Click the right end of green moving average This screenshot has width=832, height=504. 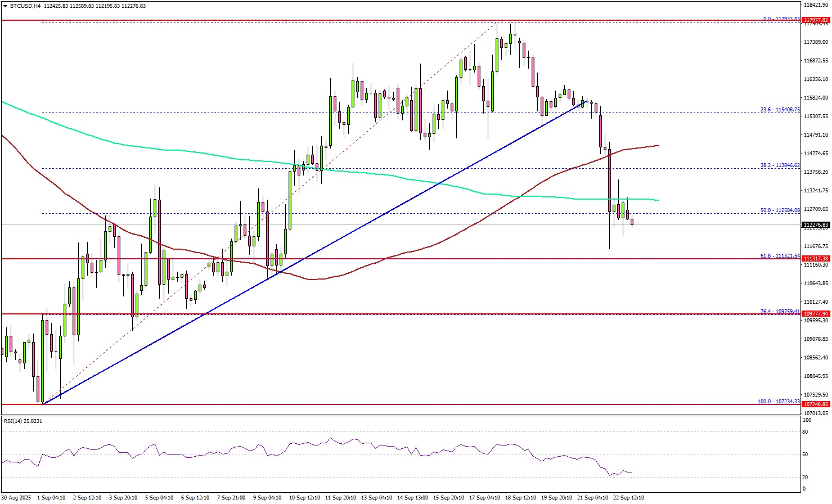coord(657,200)
